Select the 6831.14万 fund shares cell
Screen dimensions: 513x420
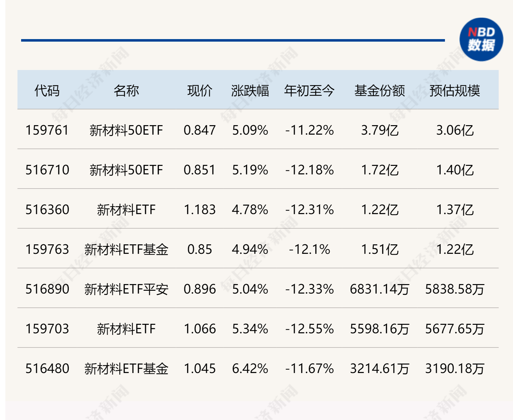click(380, 289)
